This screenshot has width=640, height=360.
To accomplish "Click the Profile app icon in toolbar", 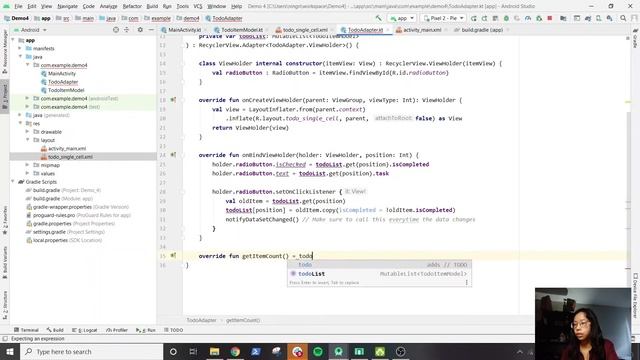I will point(528,18).
